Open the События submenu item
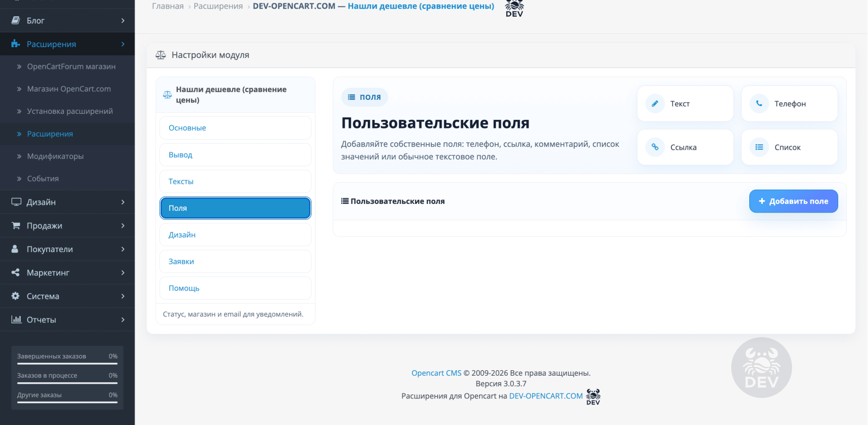The image size is (868, 425). tap(67, 178)
